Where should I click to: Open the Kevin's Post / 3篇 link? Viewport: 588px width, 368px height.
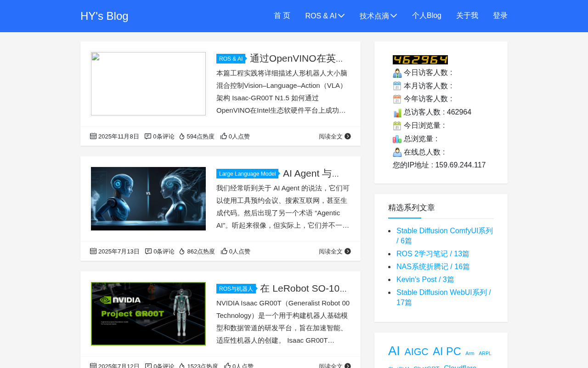425,280
